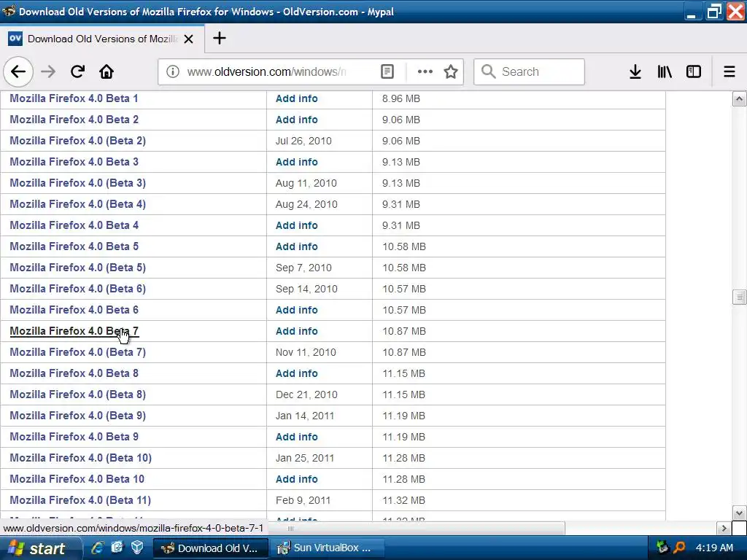Screen dimensions: 747x560
Task: Open Mozilla Firefox 4.0 Beta 3 link
Action: click(74, 162)
